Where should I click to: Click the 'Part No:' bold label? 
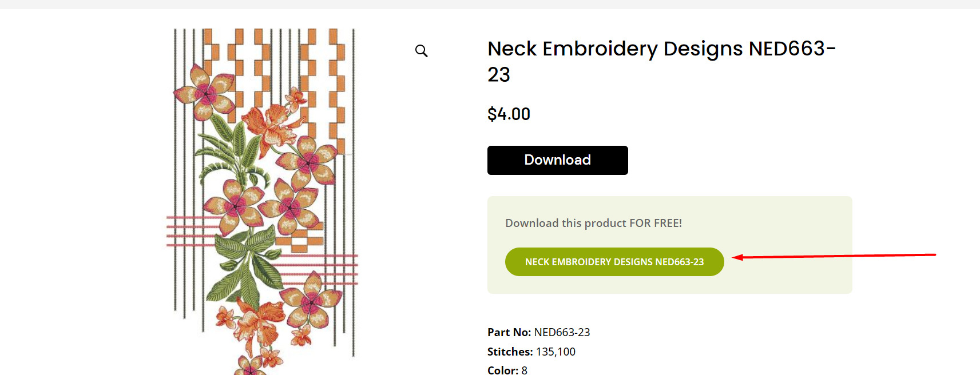(509, 332)
